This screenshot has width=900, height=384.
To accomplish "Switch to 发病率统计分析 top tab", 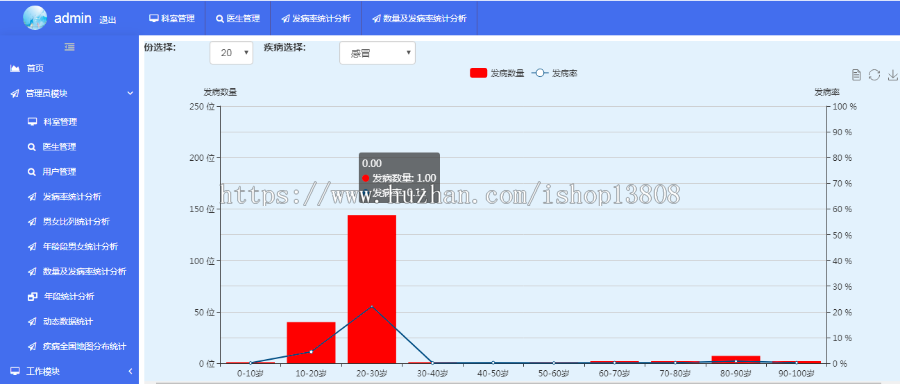I will [x=316, y=18].
